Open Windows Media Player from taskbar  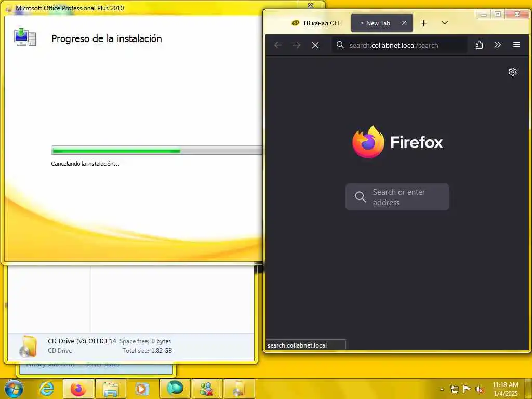pyautogui.click(x=142, y=389)
